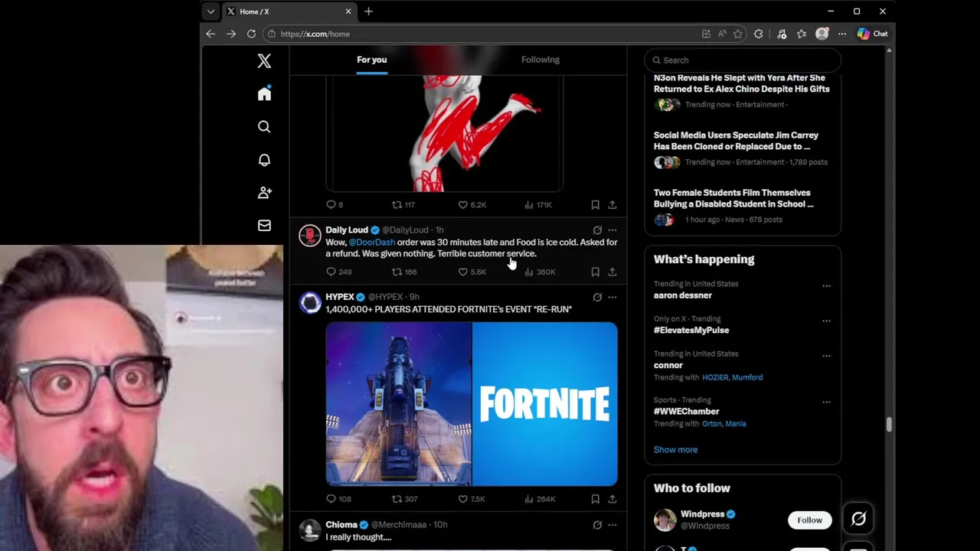View analytics of HYPEX Fortnite post
Image resolution: width=980 pixels, height=551 pixels.
coord(540,499)
